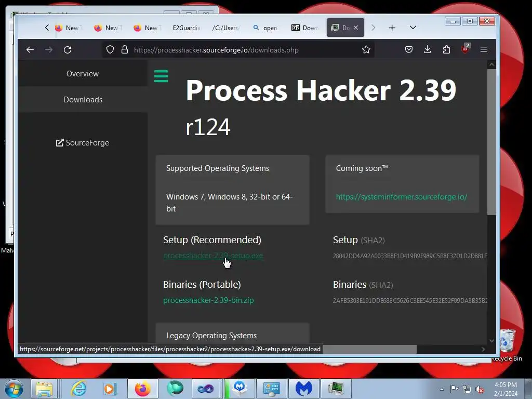Open the clock showing 4:05 PM

pos(506,389)
